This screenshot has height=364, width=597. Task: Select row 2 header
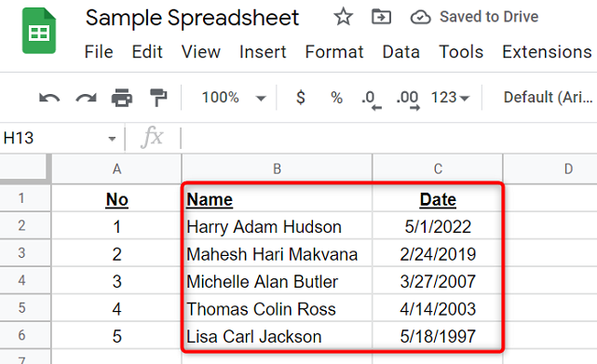[x=25, y=225]
